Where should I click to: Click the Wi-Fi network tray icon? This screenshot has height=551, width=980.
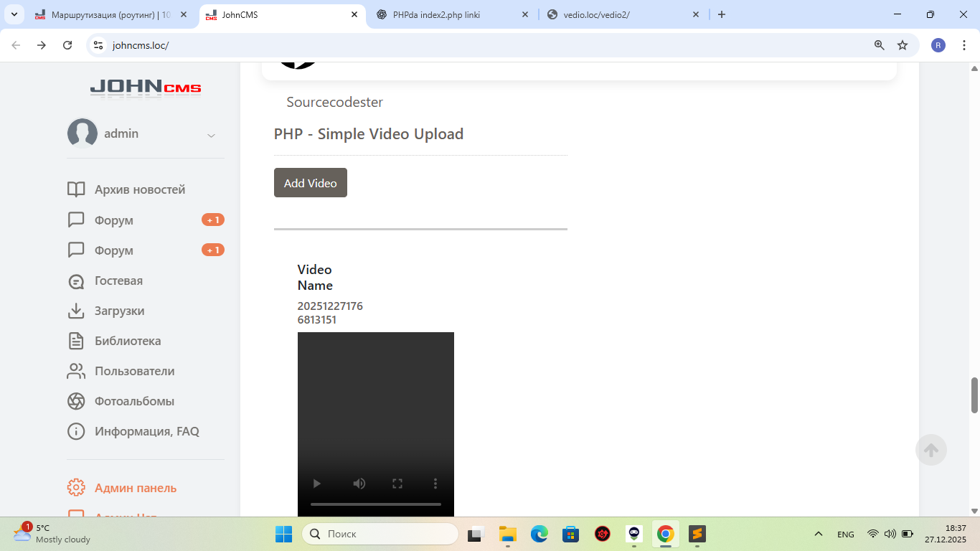click(x=873, y=534)
